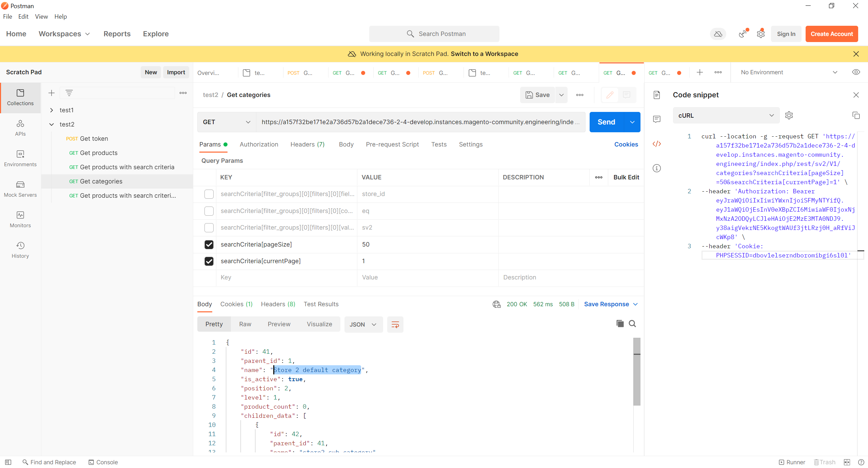This screenshot has width=868, height=468.
Task: Copy the cURL snippet to clipboard
Action: [x=856, y=115]
